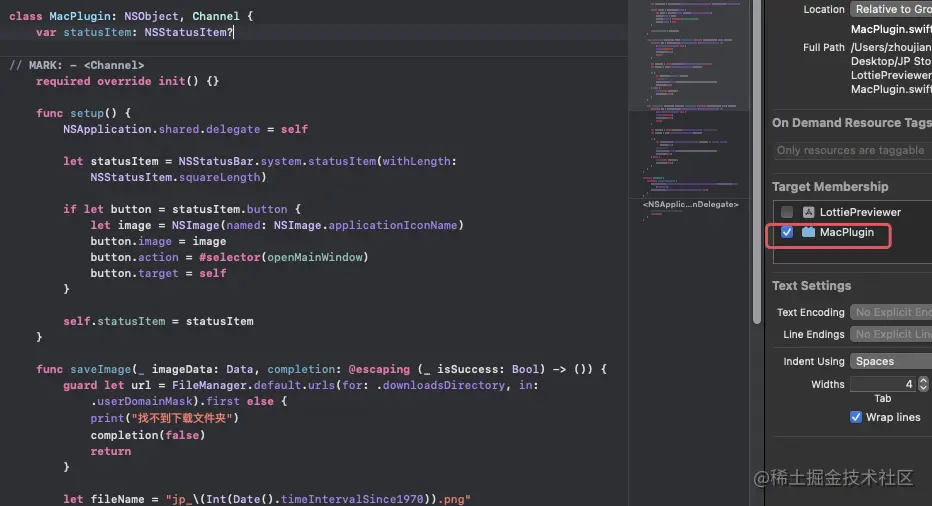Click 'NSStatusItem?' type in var declaration
932x506 pixels.
pos(189,33)
